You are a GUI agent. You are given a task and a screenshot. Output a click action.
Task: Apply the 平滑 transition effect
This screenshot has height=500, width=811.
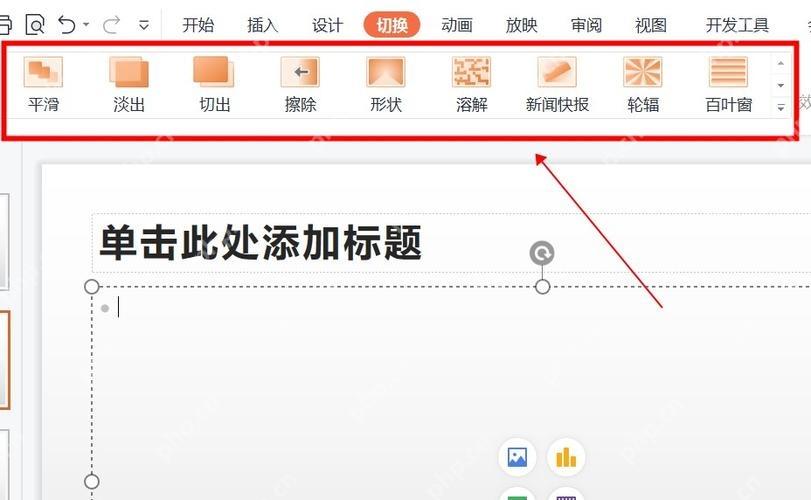pos(43,85)
